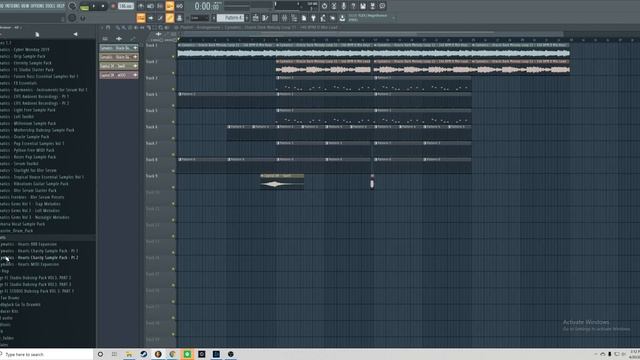Click the question mark help icon
The height and width of the screenshot is (360, 640).
pos(353,6)
